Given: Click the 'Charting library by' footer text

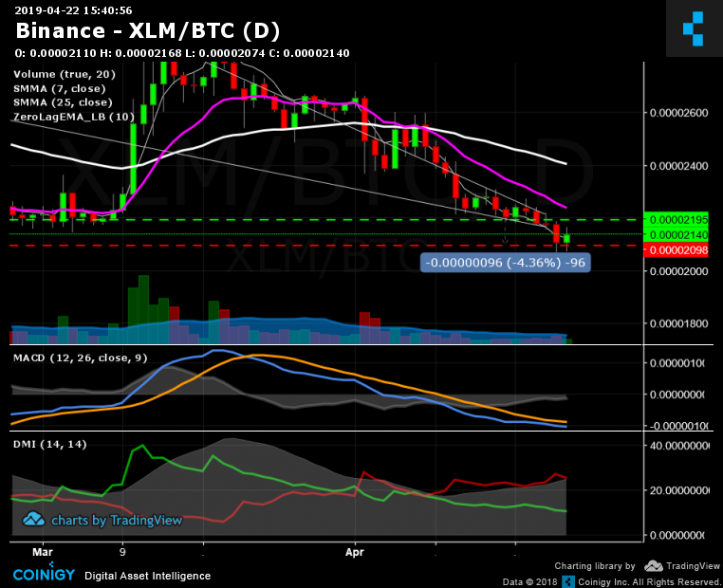Looking at the screenshot, I should pos(595,566).
